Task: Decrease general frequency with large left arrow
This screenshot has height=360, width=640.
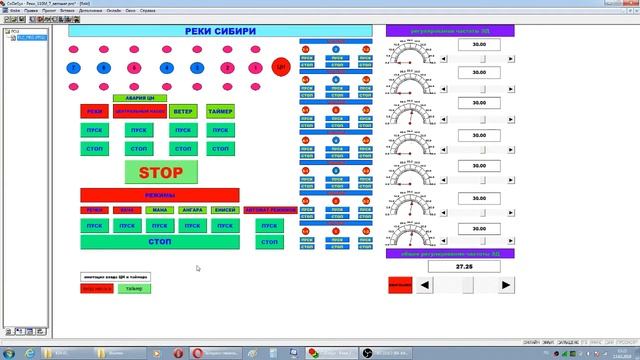Action: point(424,285)
